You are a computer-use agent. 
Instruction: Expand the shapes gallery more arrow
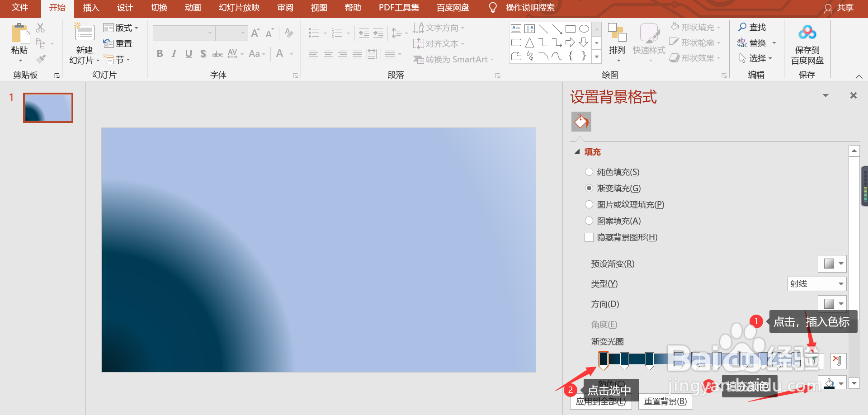[597, 57]
